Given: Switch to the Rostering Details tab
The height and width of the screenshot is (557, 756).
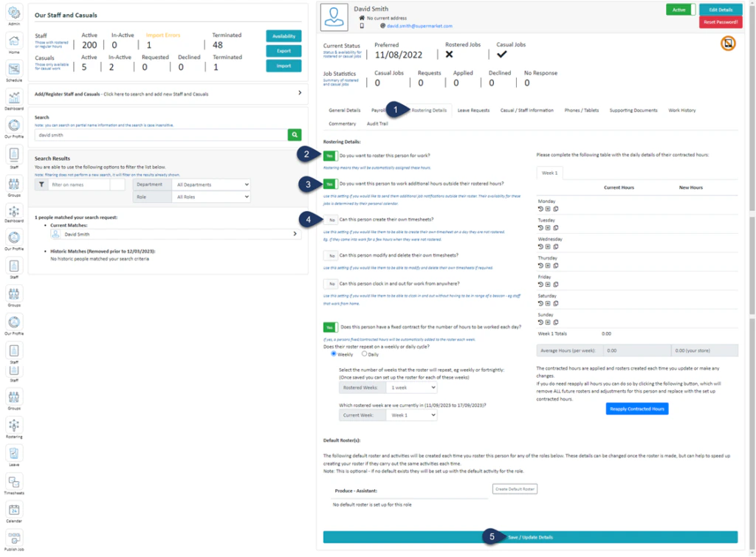Looking at the screenshot, I should [x=429, y=111].
